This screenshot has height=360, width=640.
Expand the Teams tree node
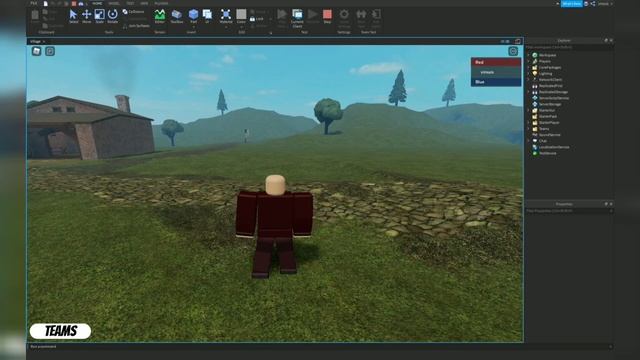coord(529,129)
